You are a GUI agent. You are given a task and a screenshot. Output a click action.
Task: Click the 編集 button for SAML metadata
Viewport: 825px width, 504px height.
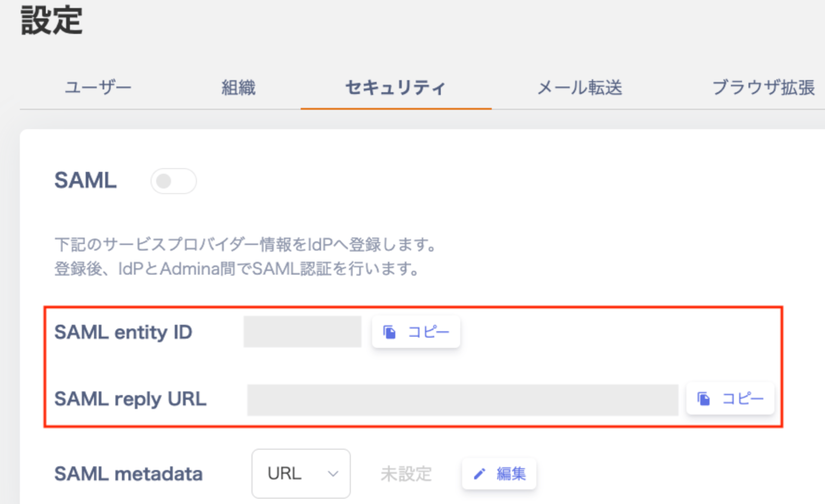click(x=499, y=474)
